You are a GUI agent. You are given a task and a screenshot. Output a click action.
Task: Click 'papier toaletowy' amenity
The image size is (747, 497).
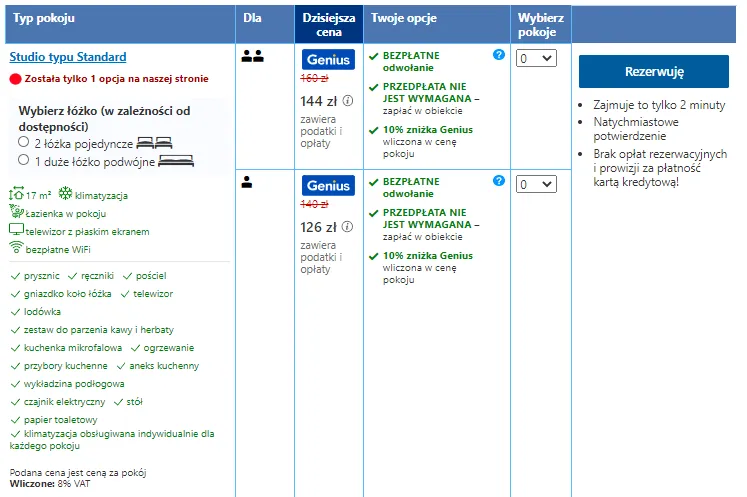point(61,420)
